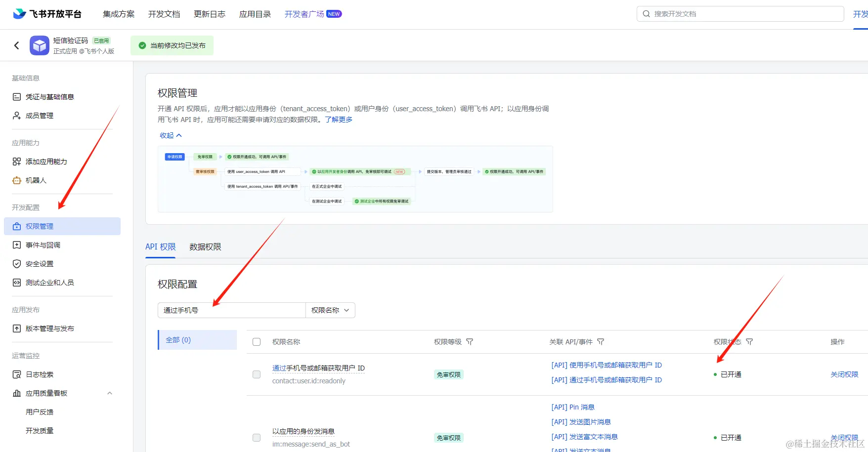
Task: Check the 通过手机号或邮箱获取用户 ID row checkbox
Action: (x=257, y=374)
